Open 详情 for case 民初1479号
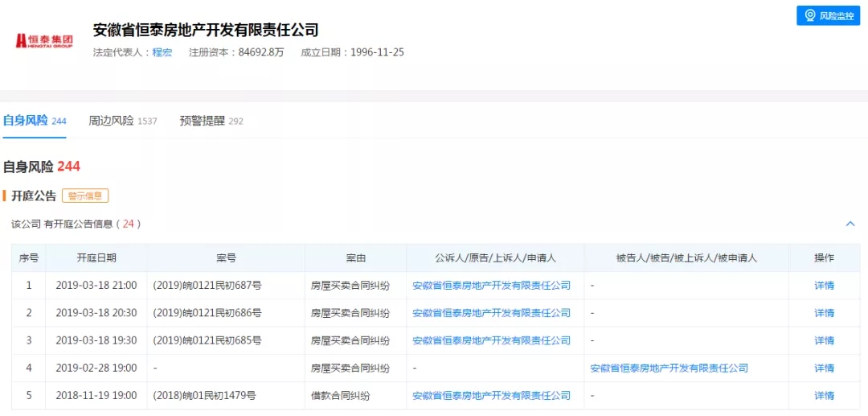 825,396
